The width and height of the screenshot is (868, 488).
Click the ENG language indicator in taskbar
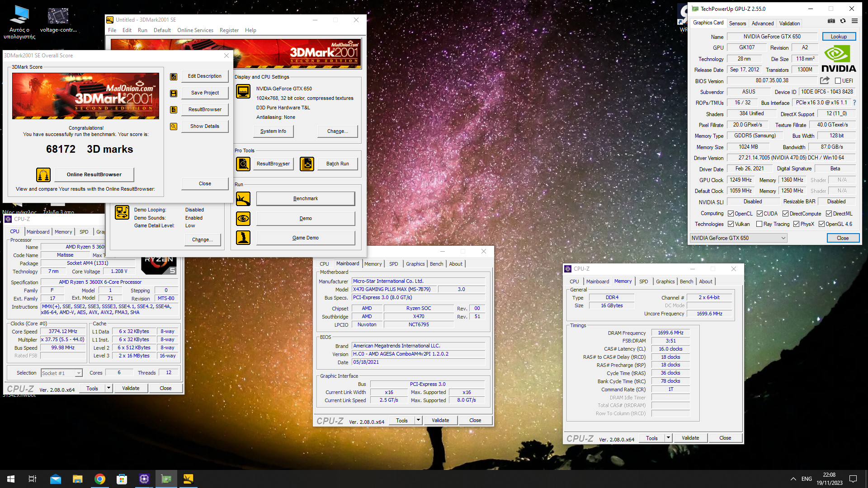click(x=807, y=479)
